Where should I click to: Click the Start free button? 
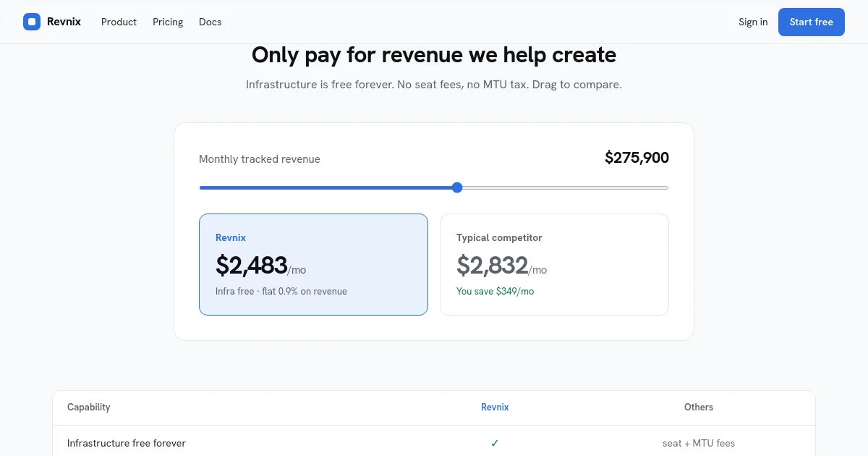pos(812,22)
